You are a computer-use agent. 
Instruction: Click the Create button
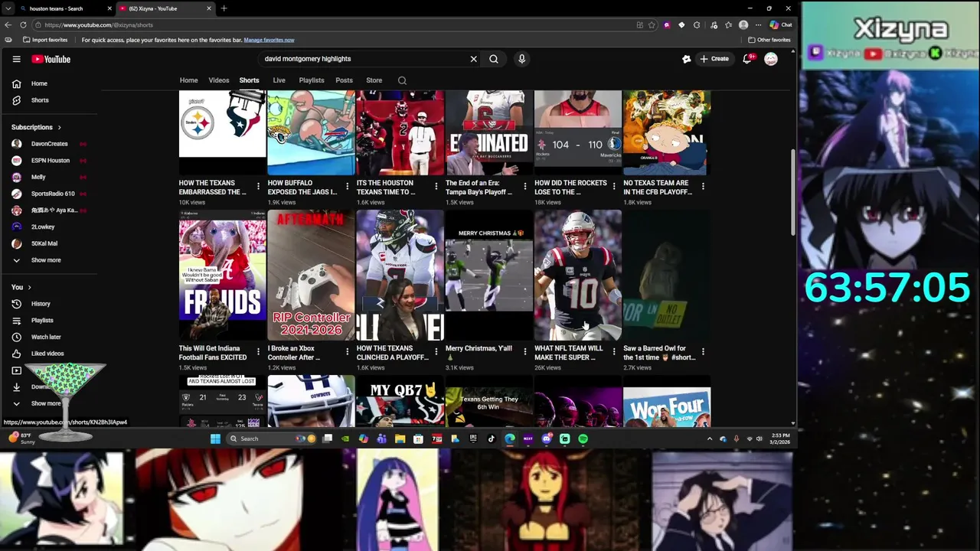tap(714, 59)
